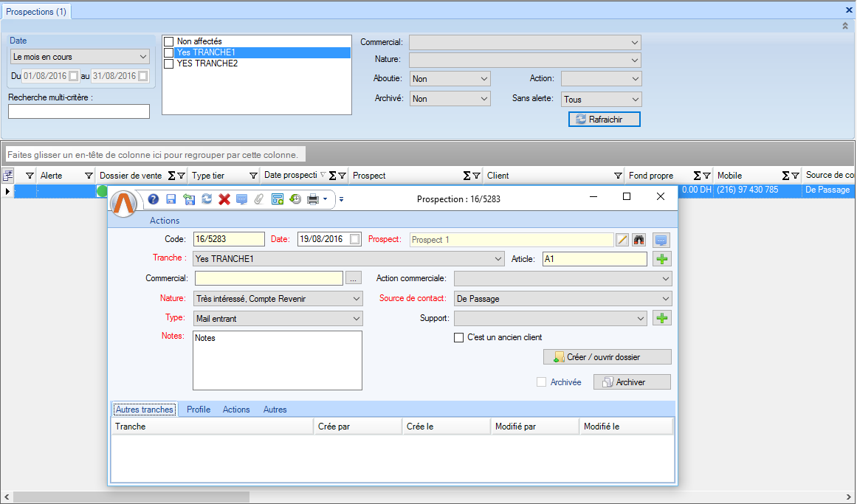Image resolution: width=857 pixels, height=504 pixels.
Task: Click the Rafraichir button
Action: 604,120
